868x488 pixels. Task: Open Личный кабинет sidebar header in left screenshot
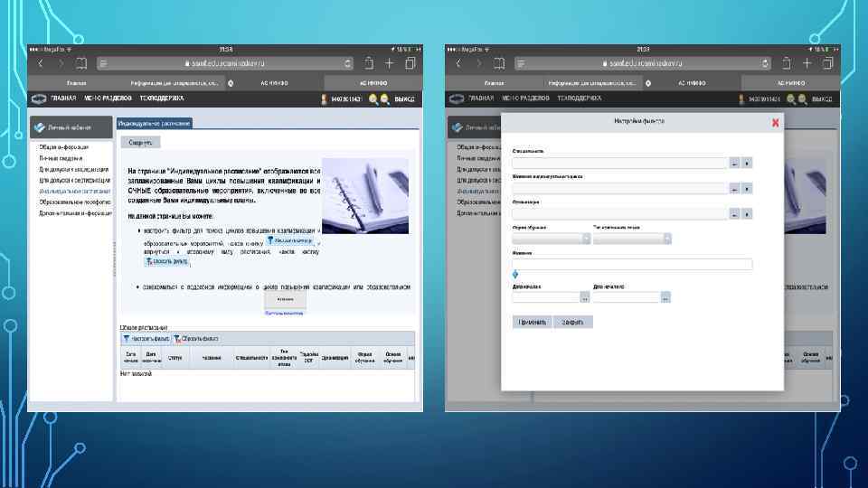pos(71,127)
